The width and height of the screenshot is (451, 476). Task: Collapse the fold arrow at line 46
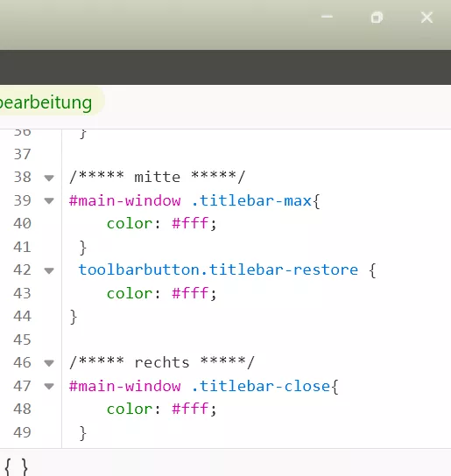pyautogui.click(x=49, y=363)
